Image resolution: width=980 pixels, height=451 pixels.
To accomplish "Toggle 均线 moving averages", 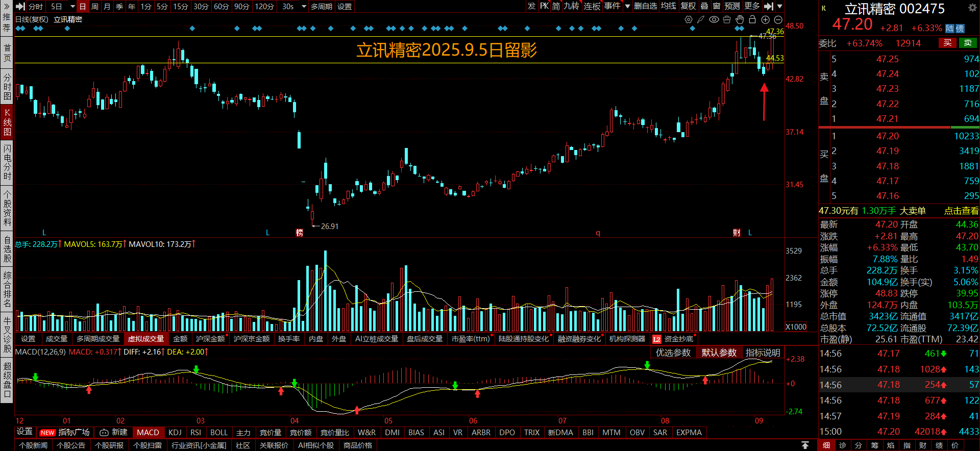I will [x=668, y=6].
